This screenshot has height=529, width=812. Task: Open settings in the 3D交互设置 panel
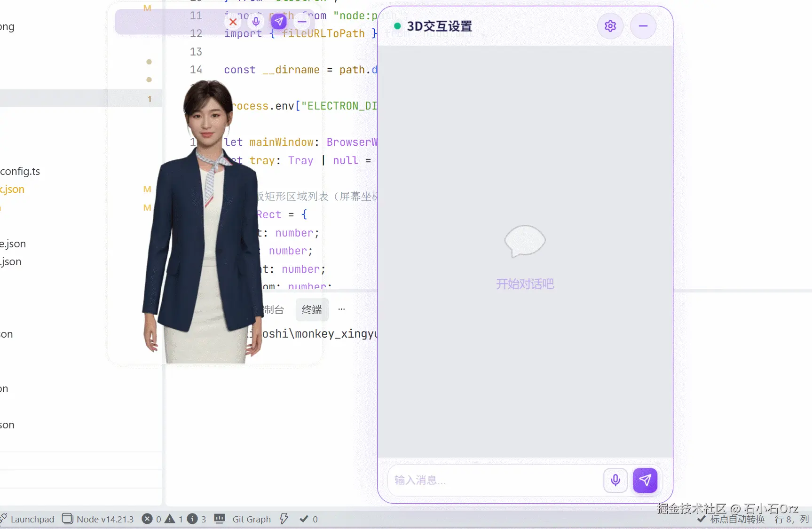(x=610, y=26)
